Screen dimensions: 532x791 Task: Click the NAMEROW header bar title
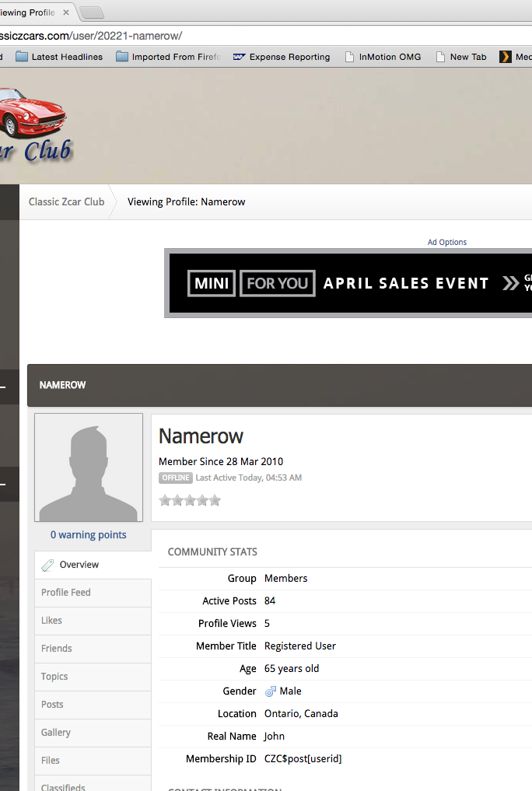(62, 385)
